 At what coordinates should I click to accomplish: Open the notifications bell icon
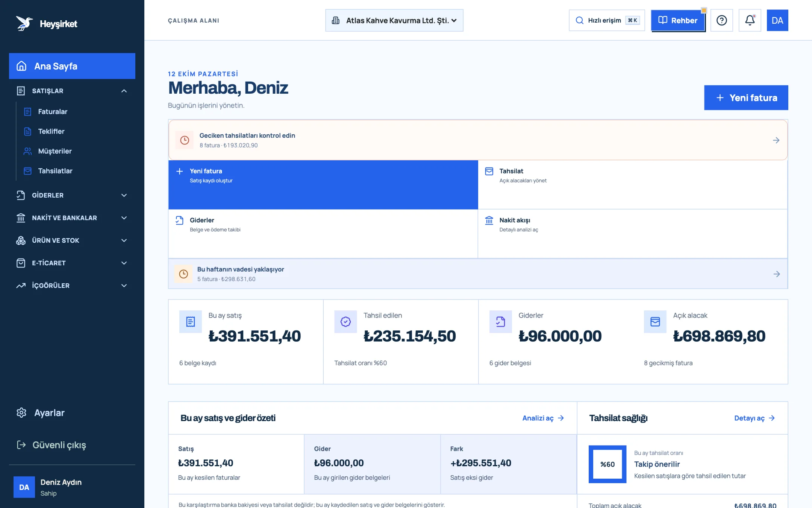[750, 20]
